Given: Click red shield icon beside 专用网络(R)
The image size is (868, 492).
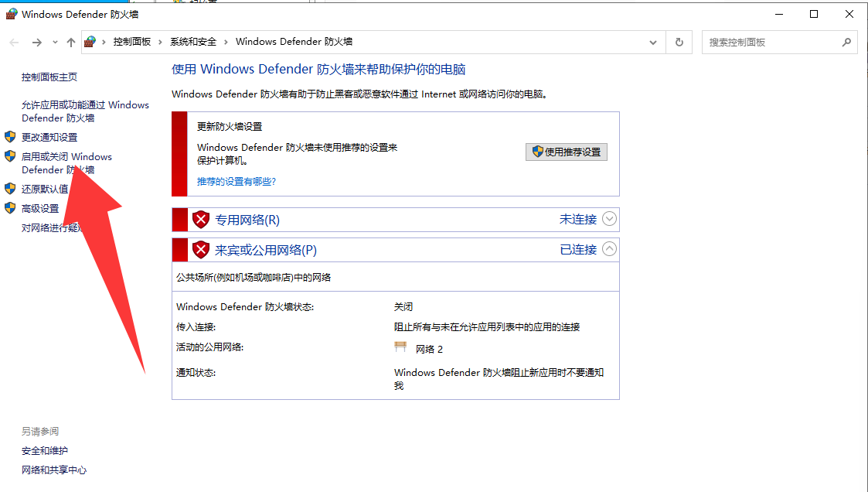Looking at the screenshot, I should point(201,220).
